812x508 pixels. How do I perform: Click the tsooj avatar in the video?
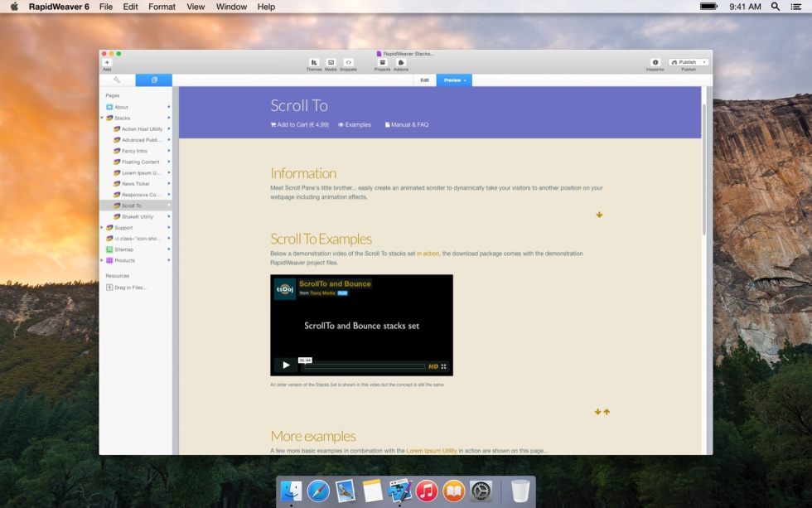coord(285,289)
